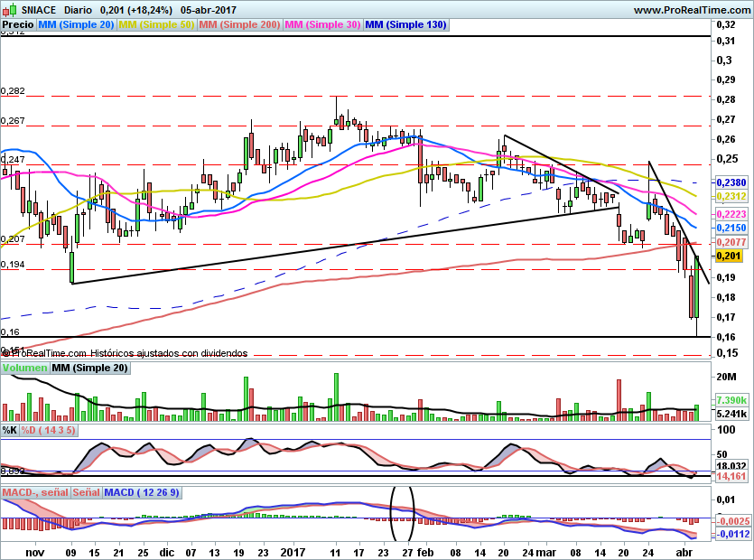Image resolution: width=754 pixels, height=560 pixels.
Task: Click the 0,32 price scale label
Action: (726, 24)
